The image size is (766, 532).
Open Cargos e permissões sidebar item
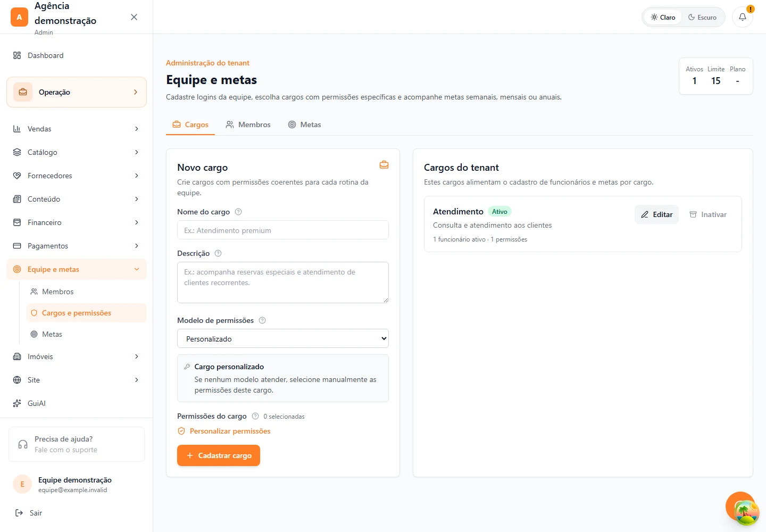[x=86, y=313]
